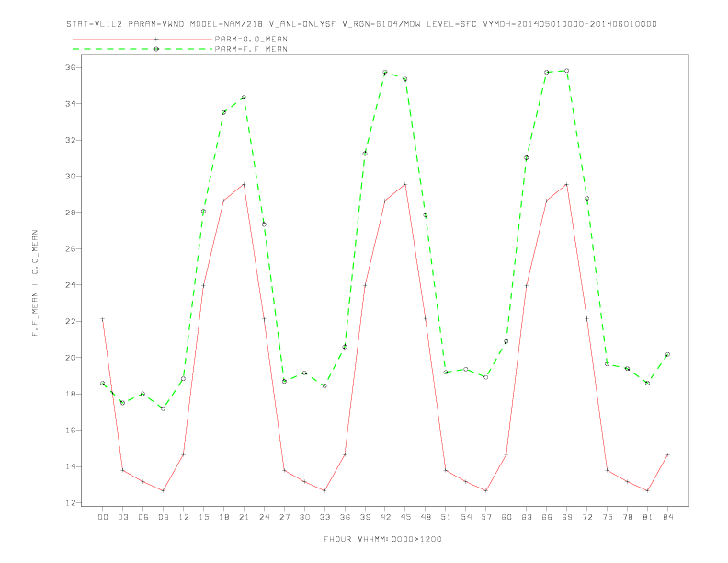Click x-axis forecast hour label 45
The width and height of the screenshot is (728, 563).
pos(405,517)
